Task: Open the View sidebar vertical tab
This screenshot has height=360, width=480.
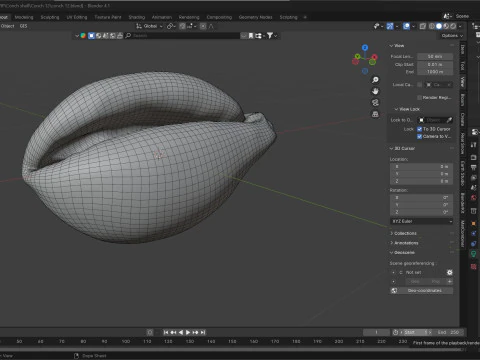Action: pos(463,81)
